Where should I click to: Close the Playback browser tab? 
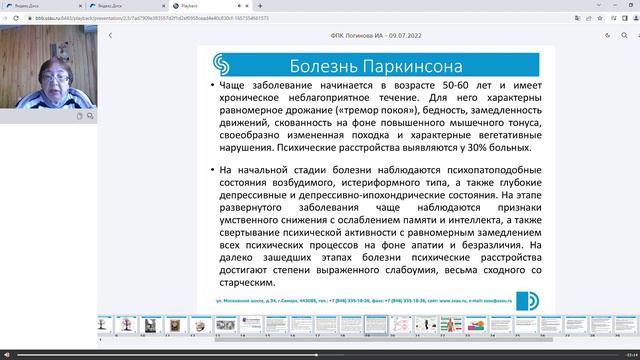(247, 6)
